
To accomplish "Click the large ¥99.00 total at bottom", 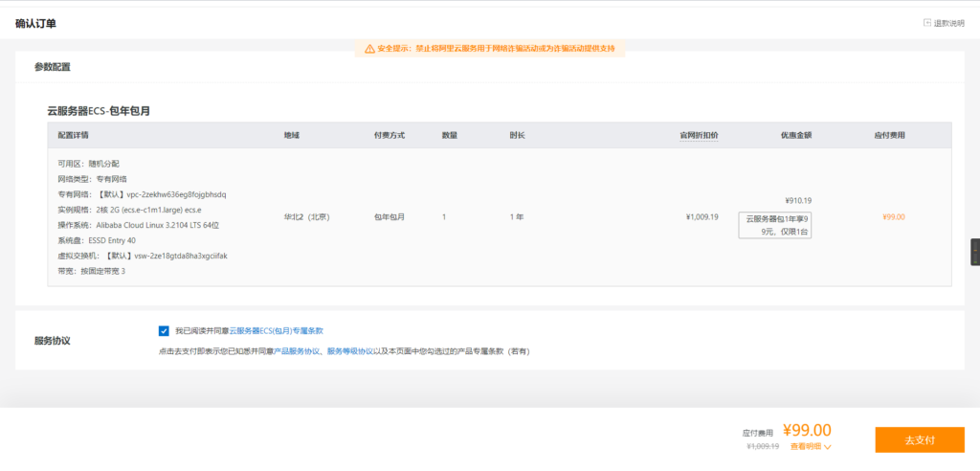I will tap(807, 430).
